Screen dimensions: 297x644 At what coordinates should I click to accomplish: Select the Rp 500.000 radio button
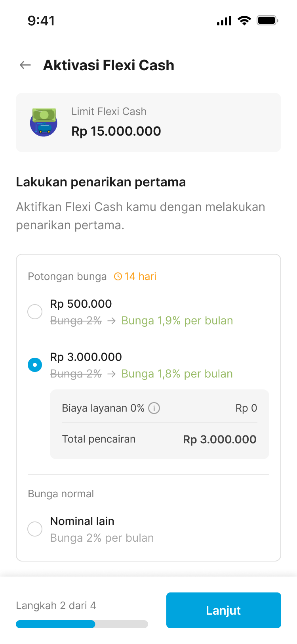pyautogui.click(x=35, y=312)
